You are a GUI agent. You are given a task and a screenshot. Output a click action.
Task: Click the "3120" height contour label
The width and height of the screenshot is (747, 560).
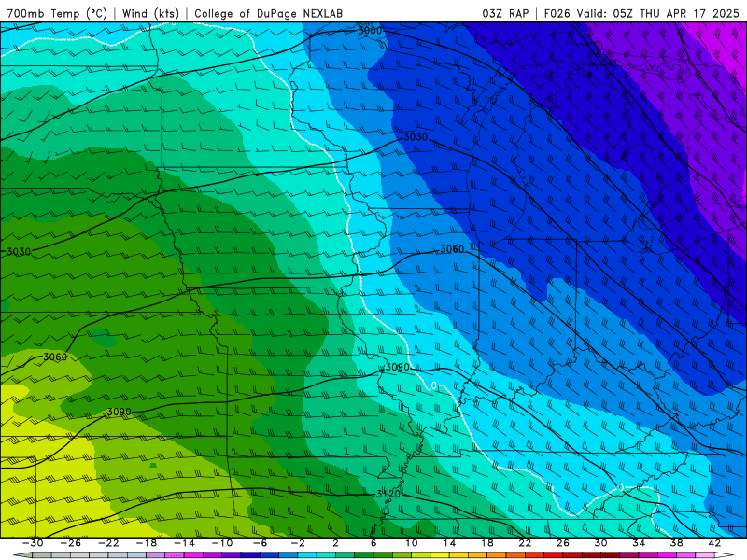coord(388,495)
